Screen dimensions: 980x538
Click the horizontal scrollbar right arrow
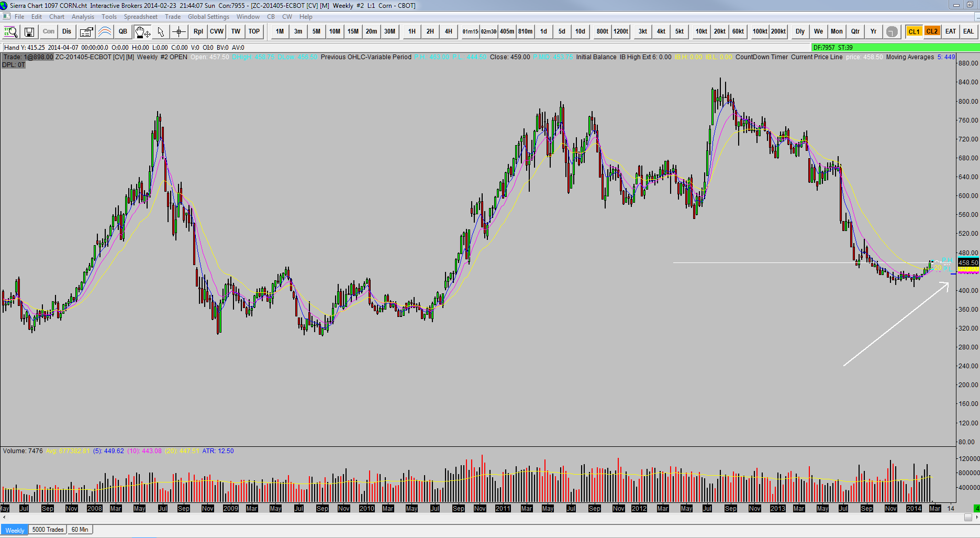(976, 517)
